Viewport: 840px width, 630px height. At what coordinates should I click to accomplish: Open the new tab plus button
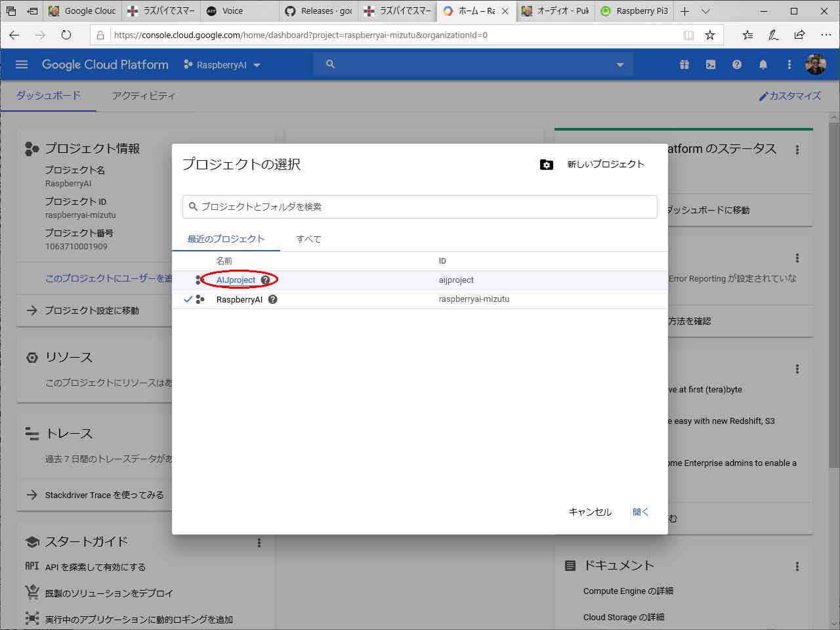coord(684,11)
